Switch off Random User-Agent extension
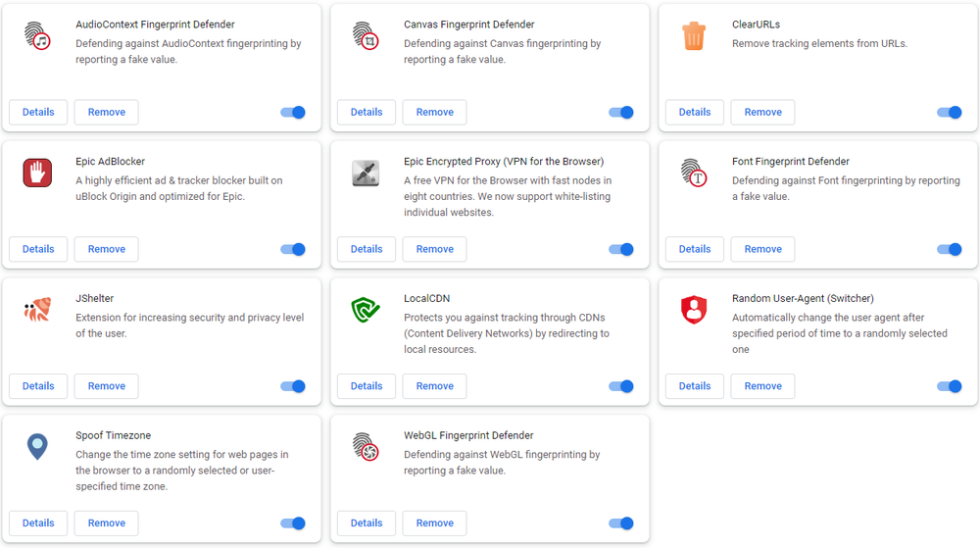Image resolution: width=980 pixels, height=548 pixels. point(950,386)
